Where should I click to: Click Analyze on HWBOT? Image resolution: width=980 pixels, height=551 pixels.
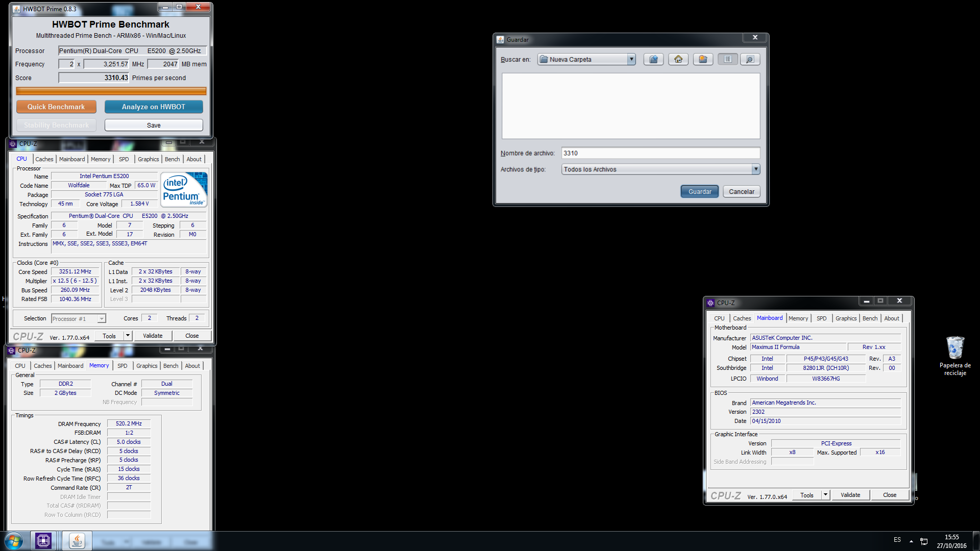pos(154,107)
